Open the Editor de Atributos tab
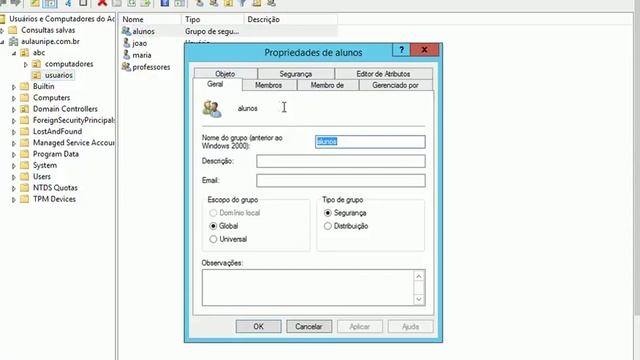The width and height of the screenshot is (640, 360). pos(383,74)
